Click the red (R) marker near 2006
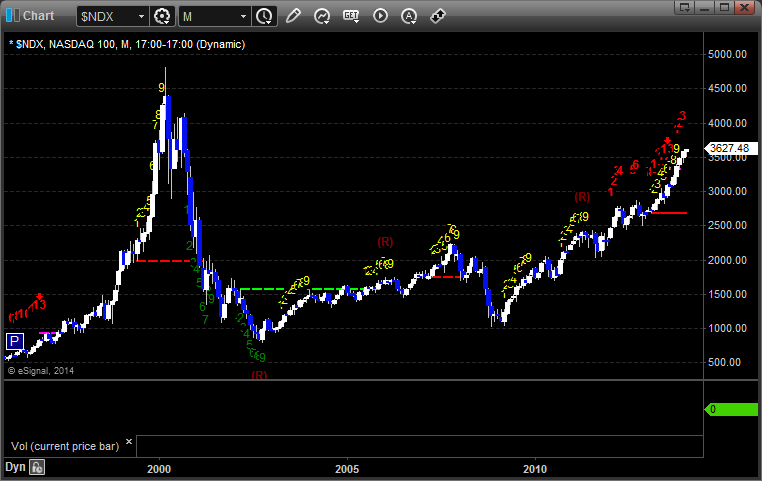This screenshot has width=762, height=481. point(385,241)
